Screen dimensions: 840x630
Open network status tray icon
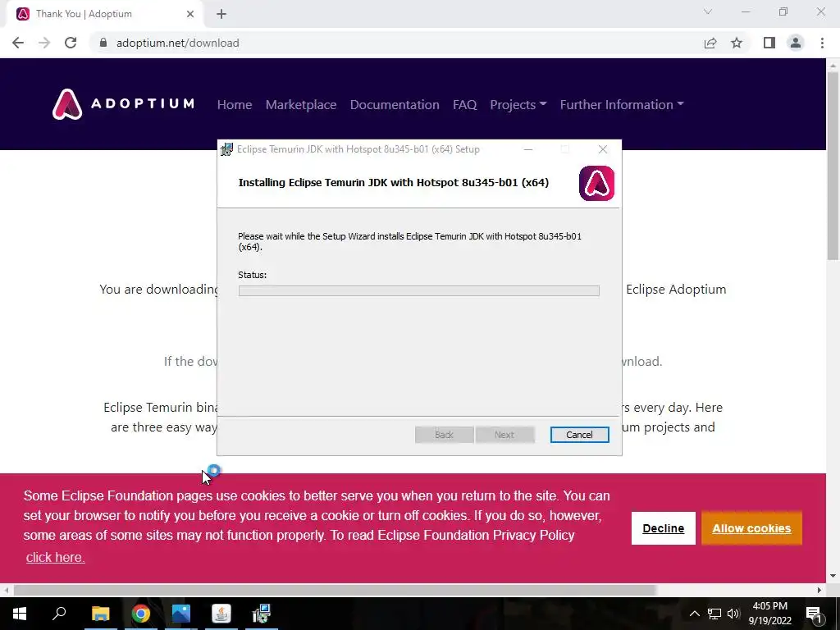tap(714, 614)
